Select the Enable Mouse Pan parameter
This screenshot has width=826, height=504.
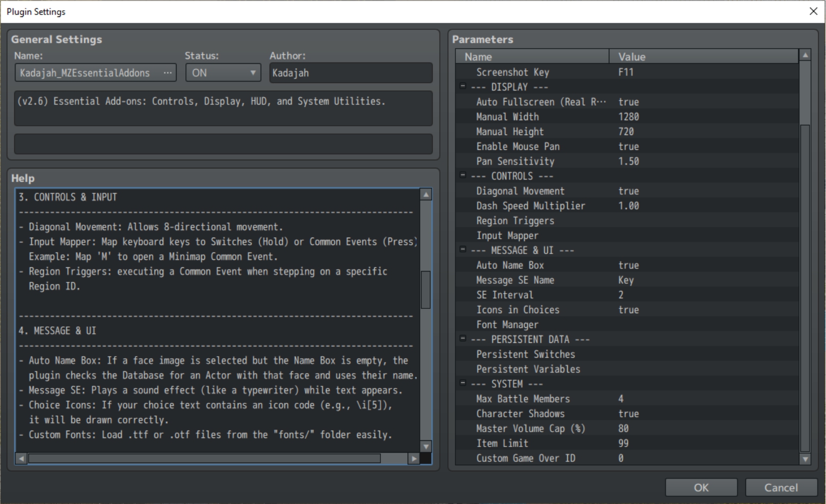627,146
